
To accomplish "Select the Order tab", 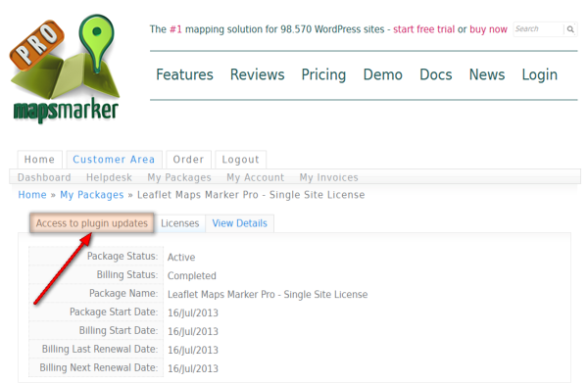I will 188,160.
